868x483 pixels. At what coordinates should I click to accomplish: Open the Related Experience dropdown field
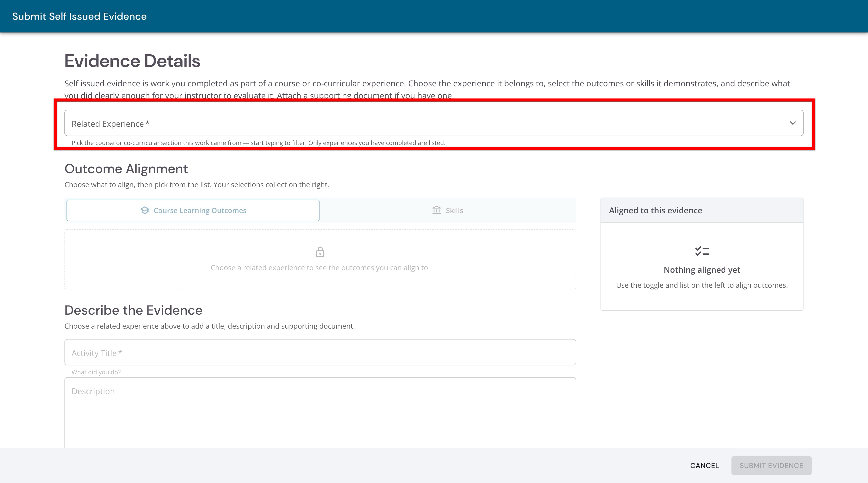click(x=434, y=123)
